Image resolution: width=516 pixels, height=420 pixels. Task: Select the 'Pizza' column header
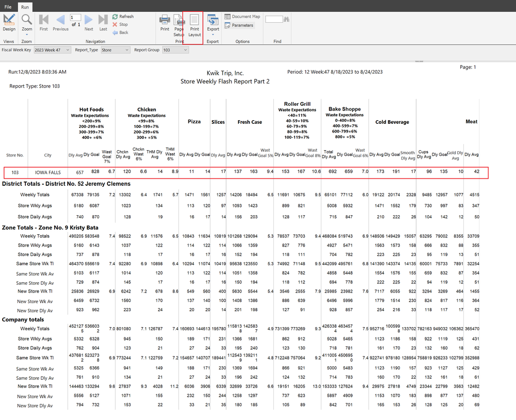point(194,122)
